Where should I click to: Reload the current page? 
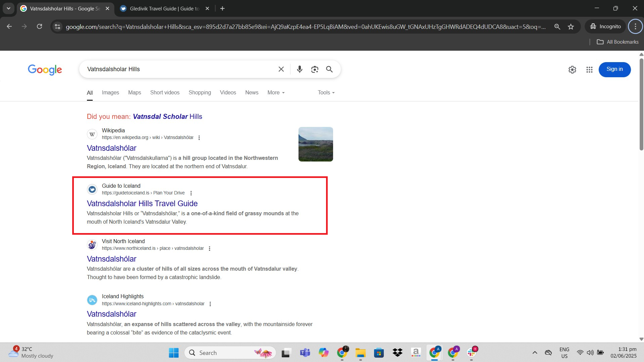(x=39, y=27)
